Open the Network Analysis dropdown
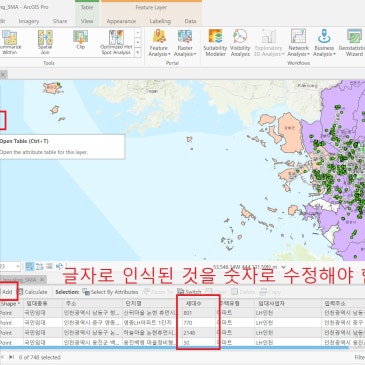Image resolution: width=365 pixels, height=365 pixels. pos(298,42)
